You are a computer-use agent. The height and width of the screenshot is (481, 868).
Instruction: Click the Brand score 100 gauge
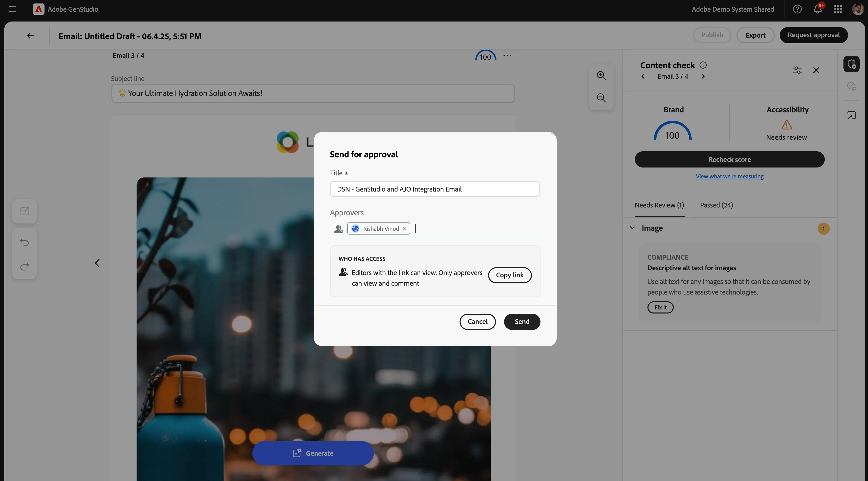click(672, 131)
